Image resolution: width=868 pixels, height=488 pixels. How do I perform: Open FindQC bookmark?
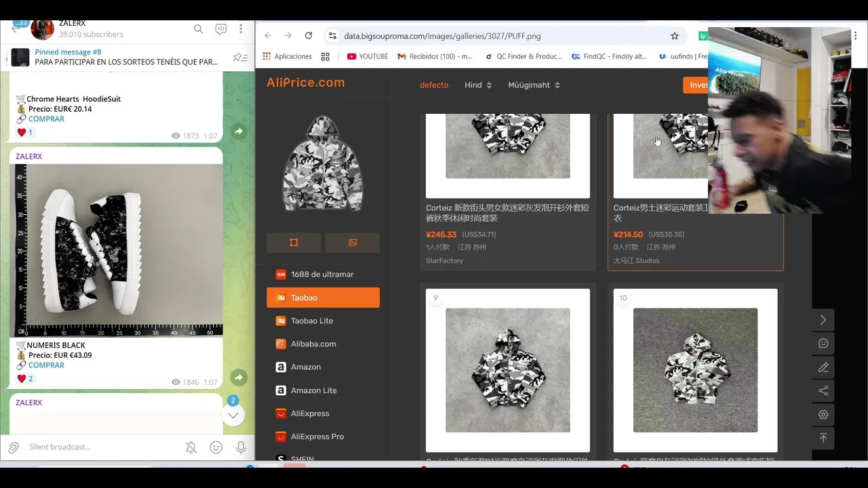(x=609, y=56)
